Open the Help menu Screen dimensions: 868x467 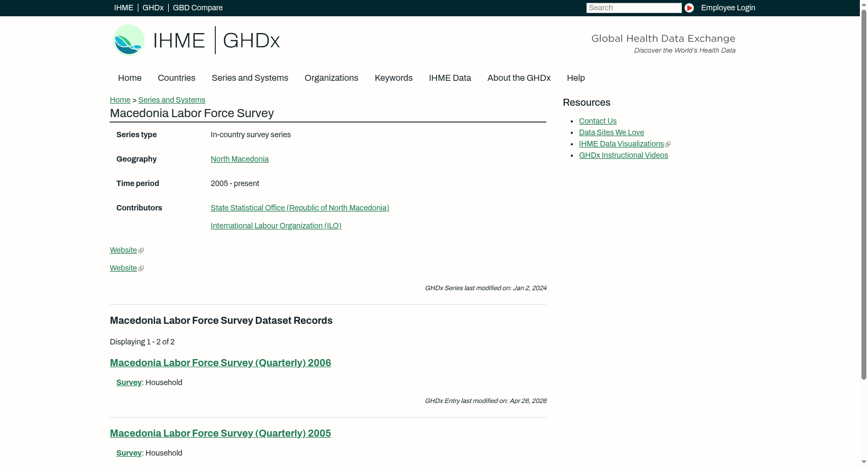(x=576, y=78)
